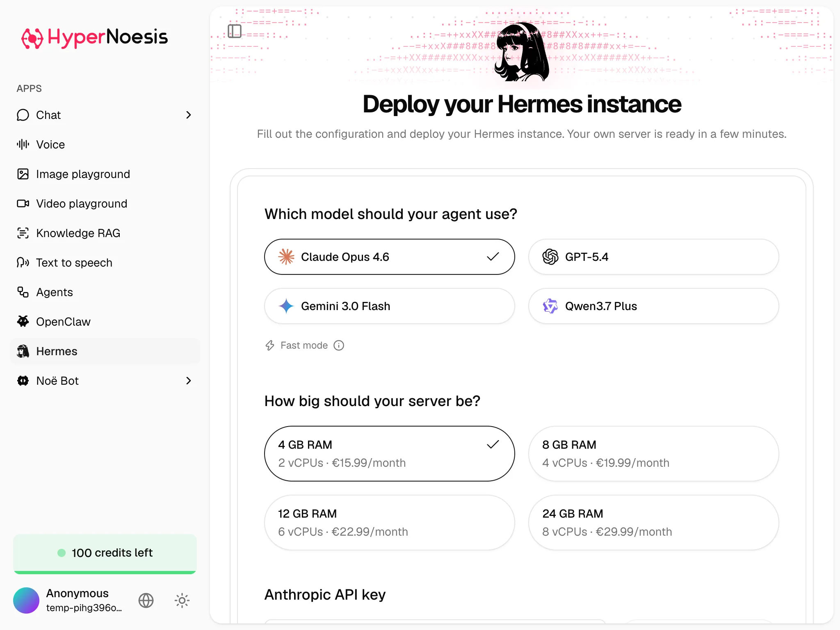This screenshot has height=630, width=840.
Task: Expand the Chat submenu chevron
Action: (189, 115)
